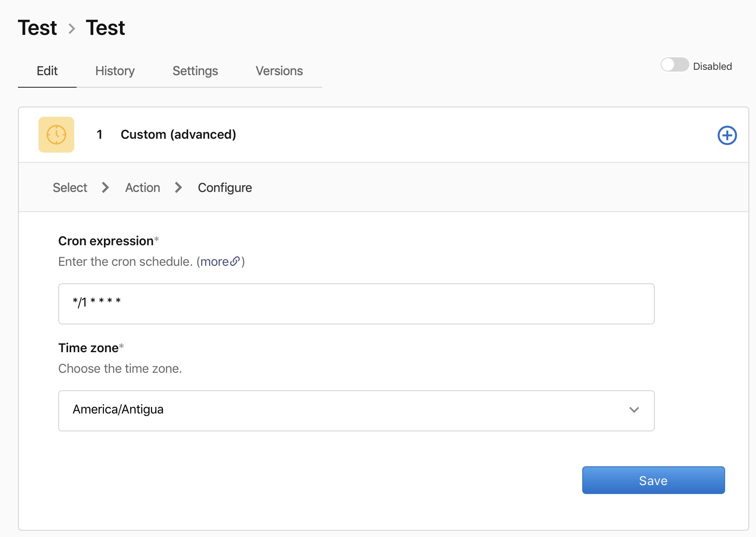Click the chevron between Select and Action
This screenshot has width=756, height=537.
pos(106,188)
